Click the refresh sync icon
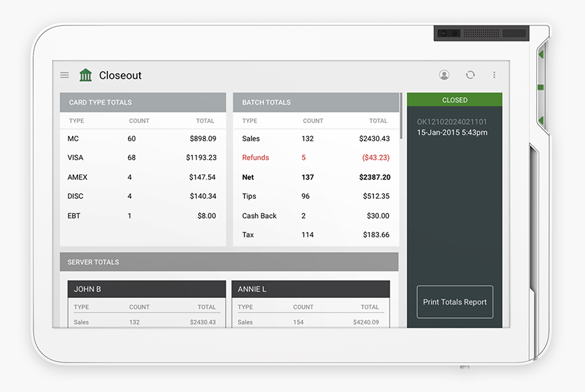The image size is (585, 392). pyautogui.click(x=470, y=75)
